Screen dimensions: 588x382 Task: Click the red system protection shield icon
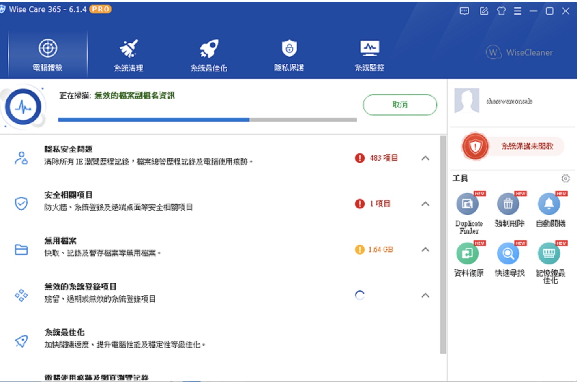tap(475, 146)
